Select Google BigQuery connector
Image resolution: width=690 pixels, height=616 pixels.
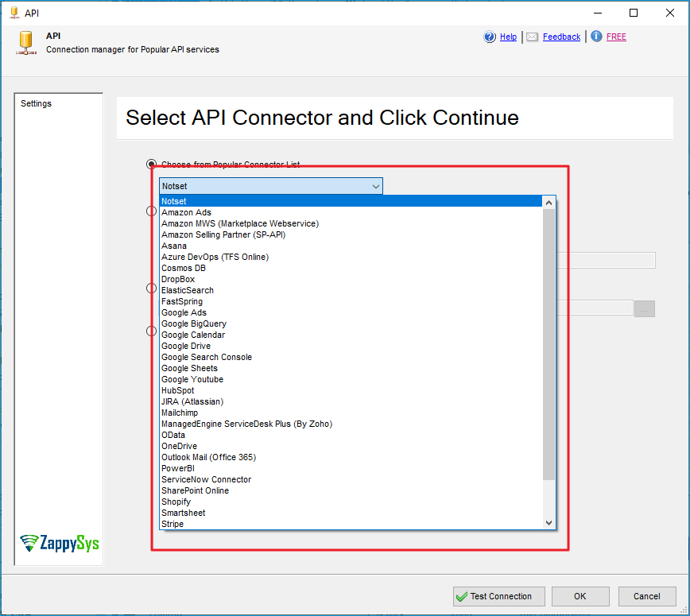coord(351,323)
